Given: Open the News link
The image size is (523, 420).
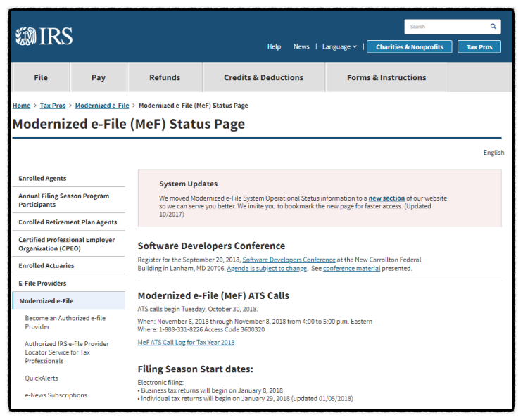Looking at the screenshot, I should (x=301, y=46).
